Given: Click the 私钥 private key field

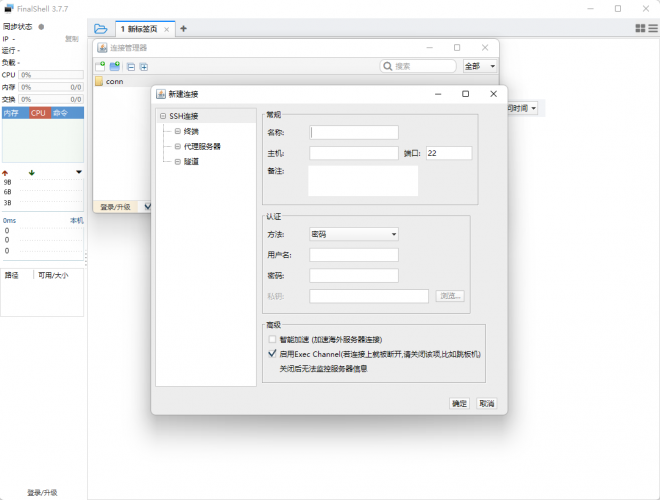Looking at the screenshot, I should (x=369, y=296).
